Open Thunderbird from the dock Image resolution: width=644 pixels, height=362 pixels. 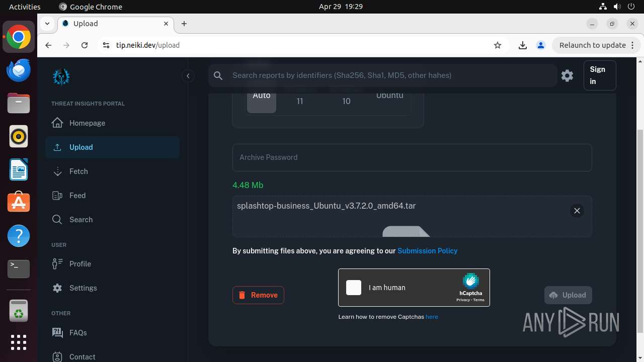tap(19, 70)
